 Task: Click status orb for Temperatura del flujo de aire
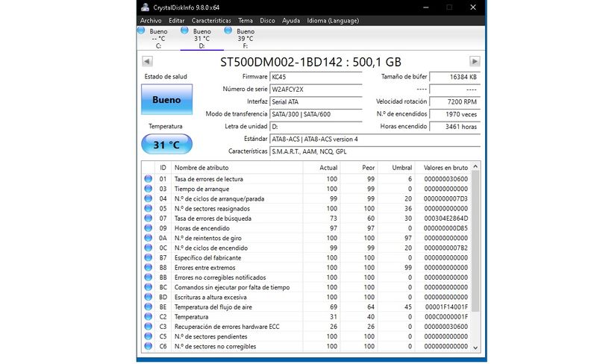click(148, 307)
